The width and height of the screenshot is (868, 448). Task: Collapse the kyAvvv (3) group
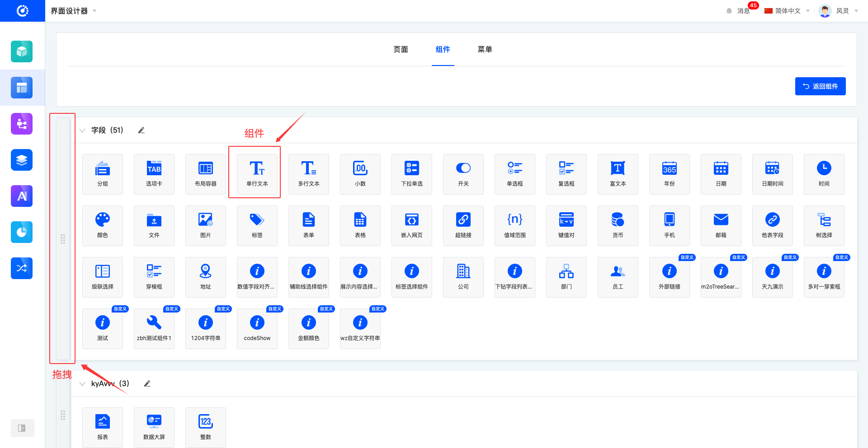82,384
